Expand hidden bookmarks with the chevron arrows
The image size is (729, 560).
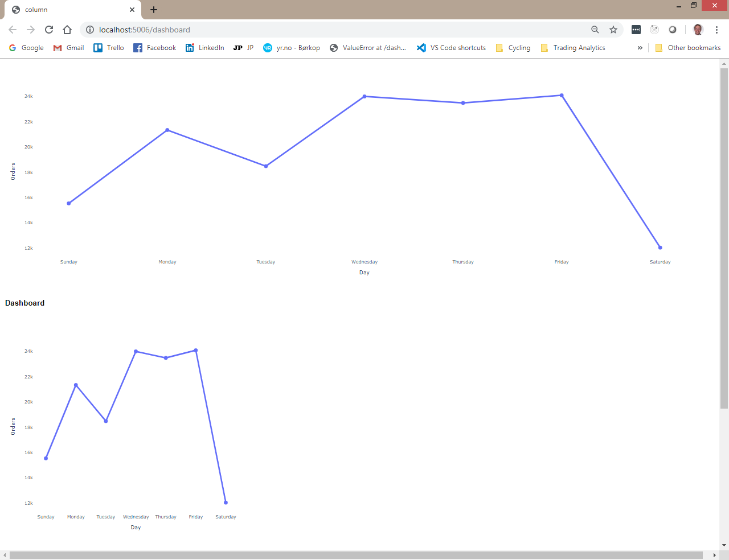click(640, 48)
